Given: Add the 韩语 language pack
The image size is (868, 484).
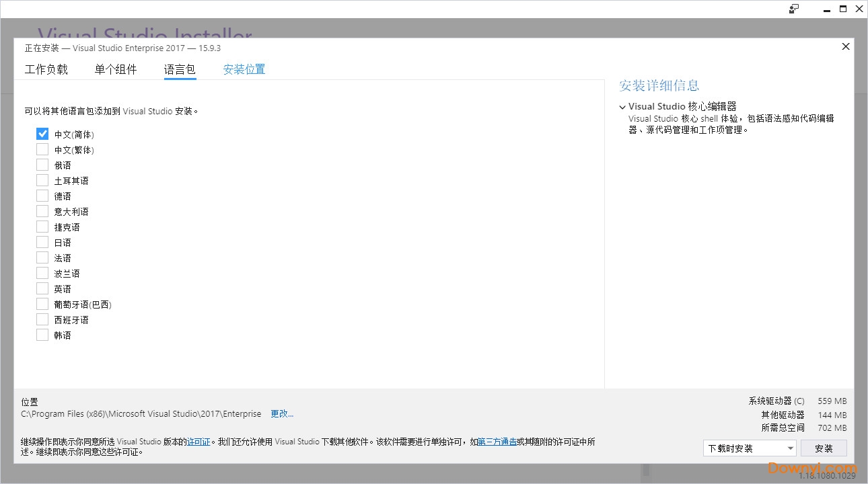Looking at the screenshot, I should point(42,334).
